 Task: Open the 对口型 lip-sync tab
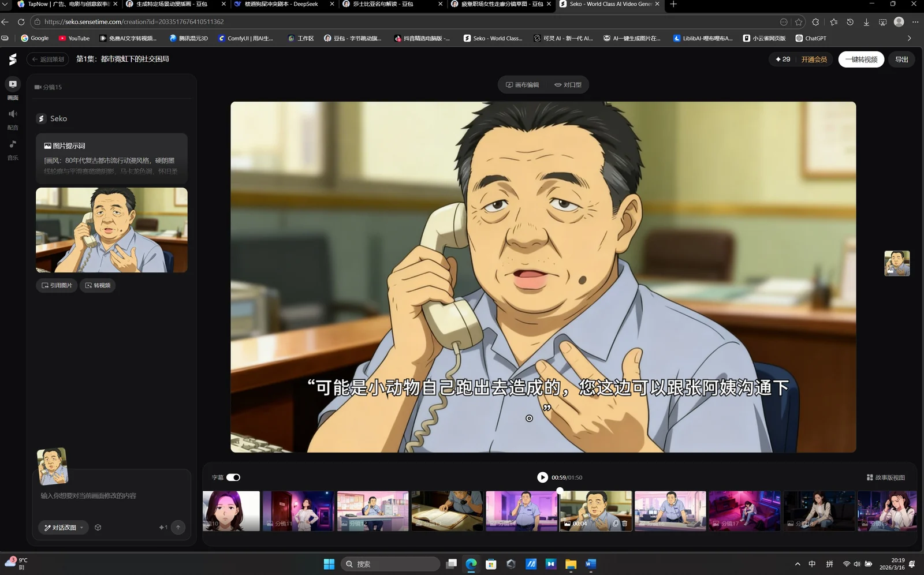coord(568,85)
